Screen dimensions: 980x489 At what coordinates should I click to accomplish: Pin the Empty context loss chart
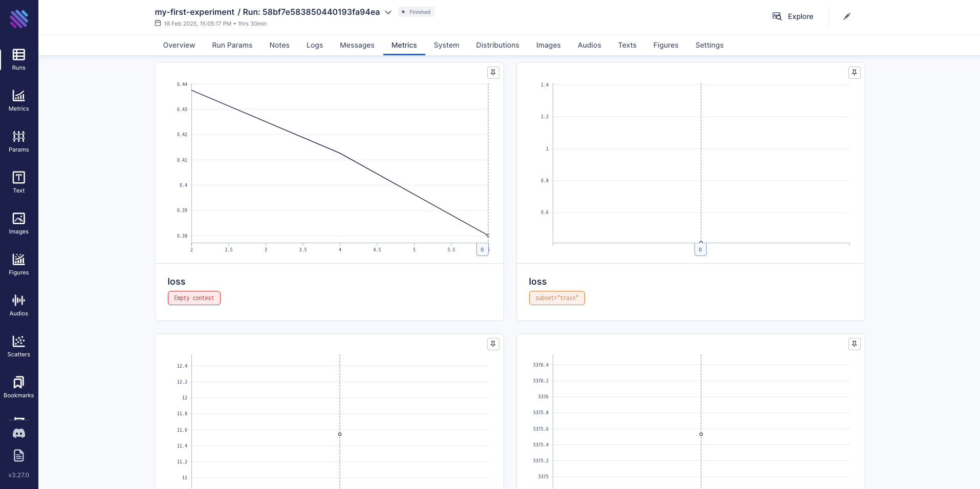(493, 73)
